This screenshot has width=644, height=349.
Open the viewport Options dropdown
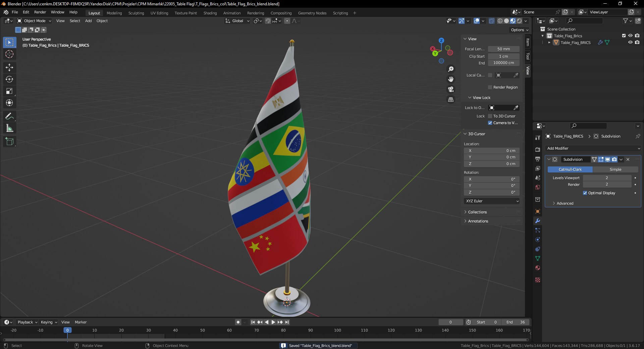tap(520, 30)
